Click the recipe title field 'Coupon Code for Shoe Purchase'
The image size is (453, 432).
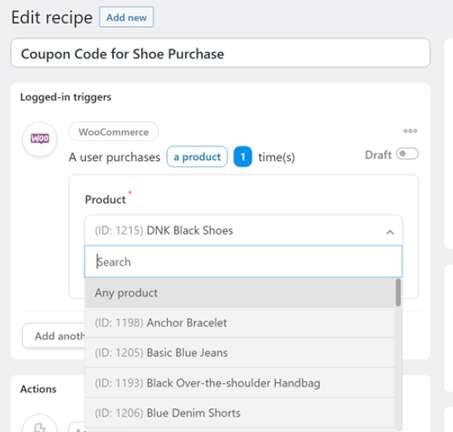[x=221, y=54]
